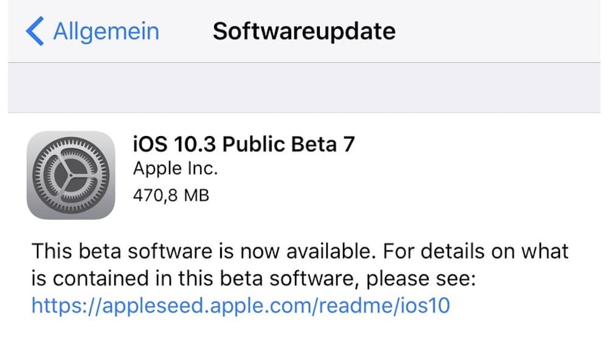Tap the blue back chevron arrow

(x=35, y=31)
